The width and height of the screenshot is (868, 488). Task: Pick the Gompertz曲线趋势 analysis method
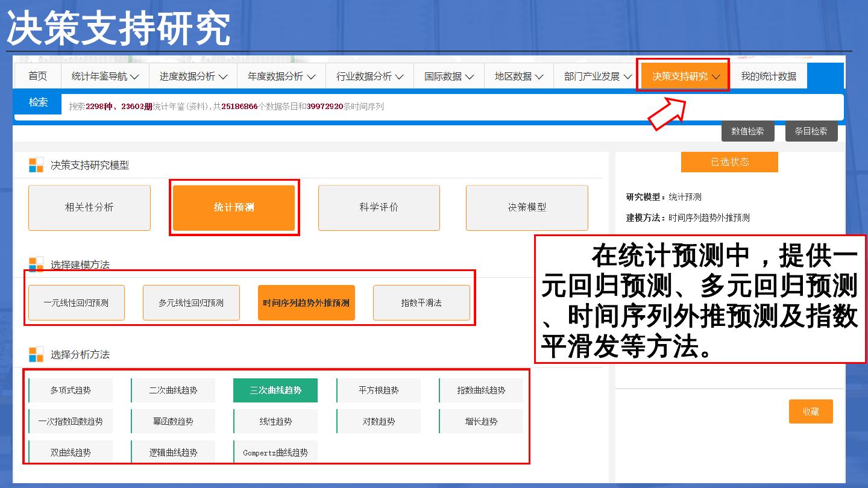click(x=275, y=452)
